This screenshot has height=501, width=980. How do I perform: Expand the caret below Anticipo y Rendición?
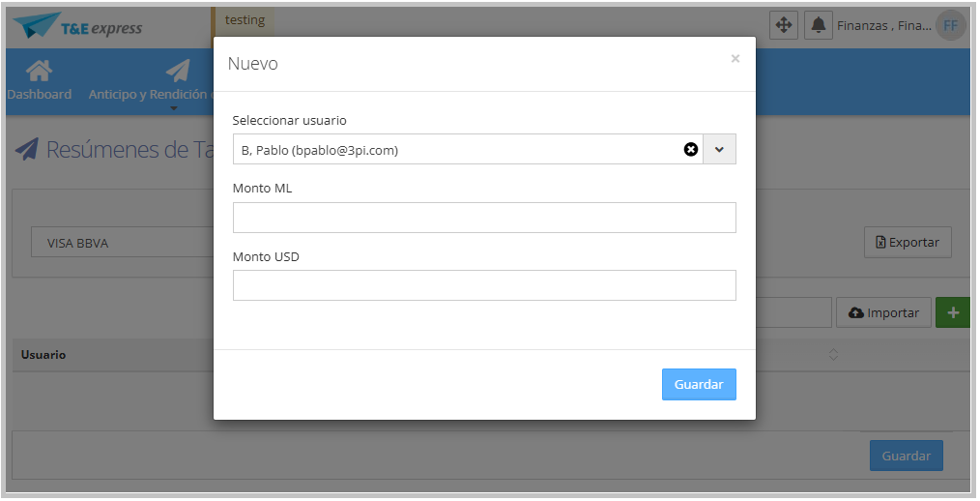point(174,108)
